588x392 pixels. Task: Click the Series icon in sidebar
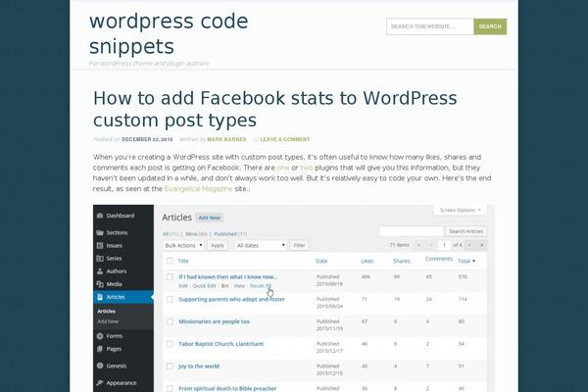point(100,259)
